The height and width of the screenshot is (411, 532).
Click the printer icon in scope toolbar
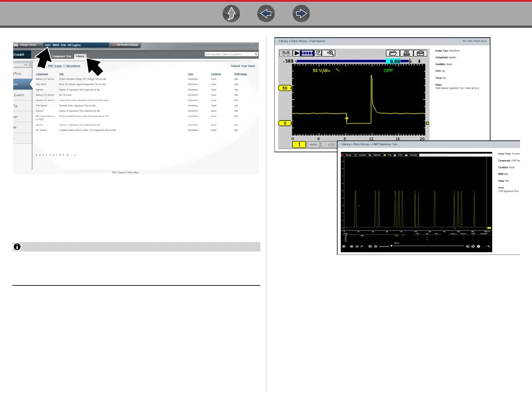coord(406,53)
